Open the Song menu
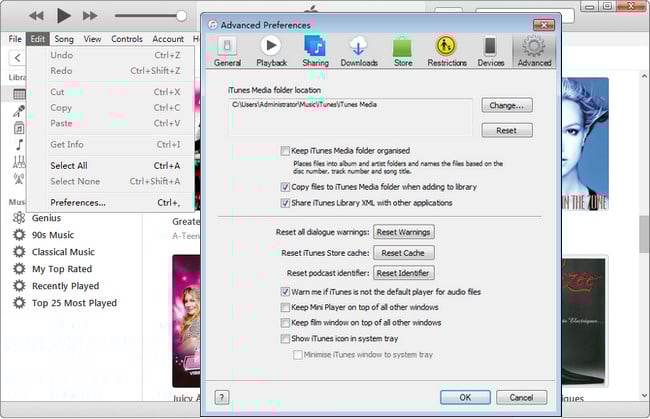The height and width of the screenshot is (419, 650). (x=64, y=39)
